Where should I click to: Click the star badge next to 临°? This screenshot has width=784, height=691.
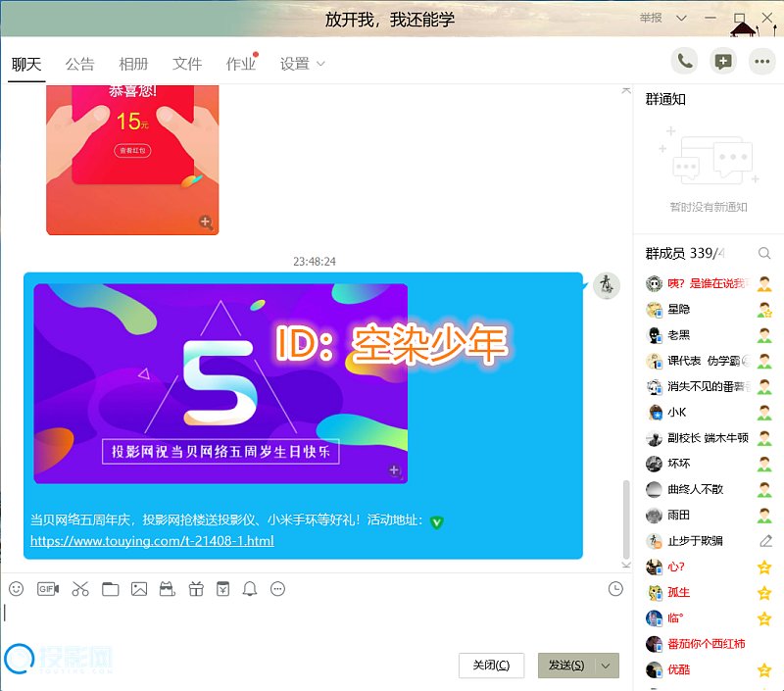(764, 618)
